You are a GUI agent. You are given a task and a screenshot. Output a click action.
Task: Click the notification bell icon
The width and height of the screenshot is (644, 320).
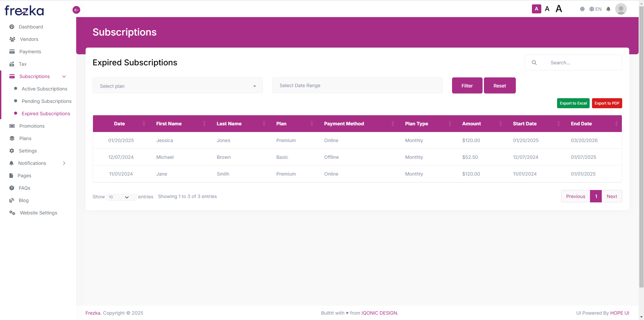(608, 9)
